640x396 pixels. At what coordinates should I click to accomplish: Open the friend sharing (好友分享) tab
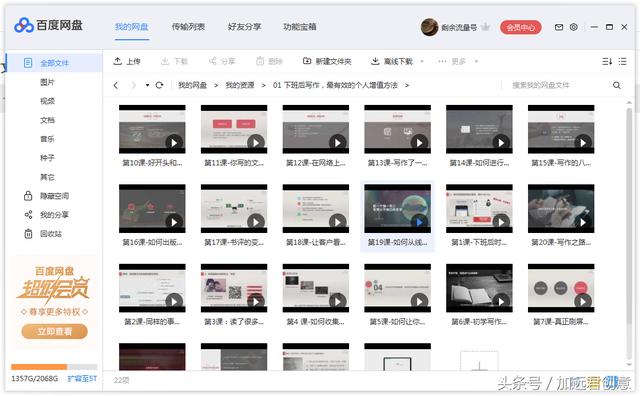click(244, 27)
